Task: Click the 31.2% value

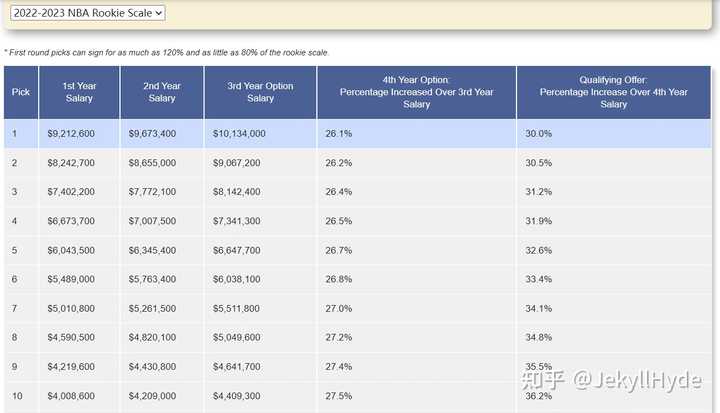Action: point(539,192)
